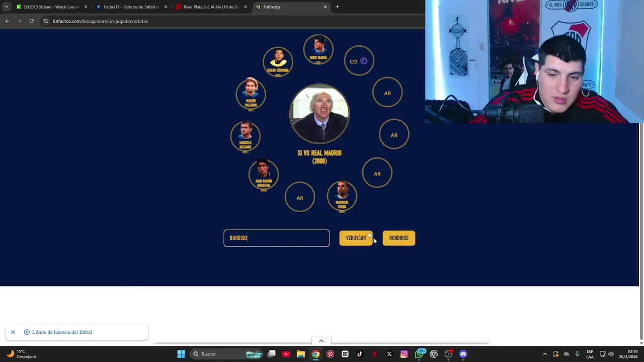The height and width of the screenshot is (362, 644).
Task: Click the central coach photo
Action: click(319, 114)
